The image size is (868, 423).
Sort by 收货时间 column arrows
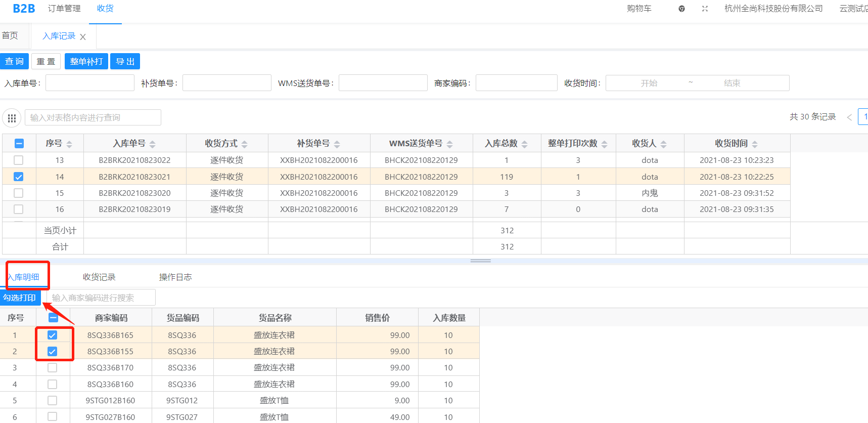(755, 144)
